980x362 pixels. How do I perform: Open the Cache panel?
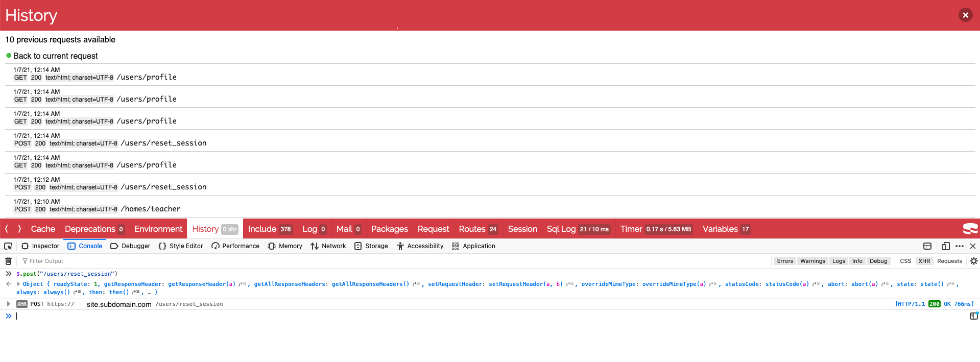click(x=43, y=229)
